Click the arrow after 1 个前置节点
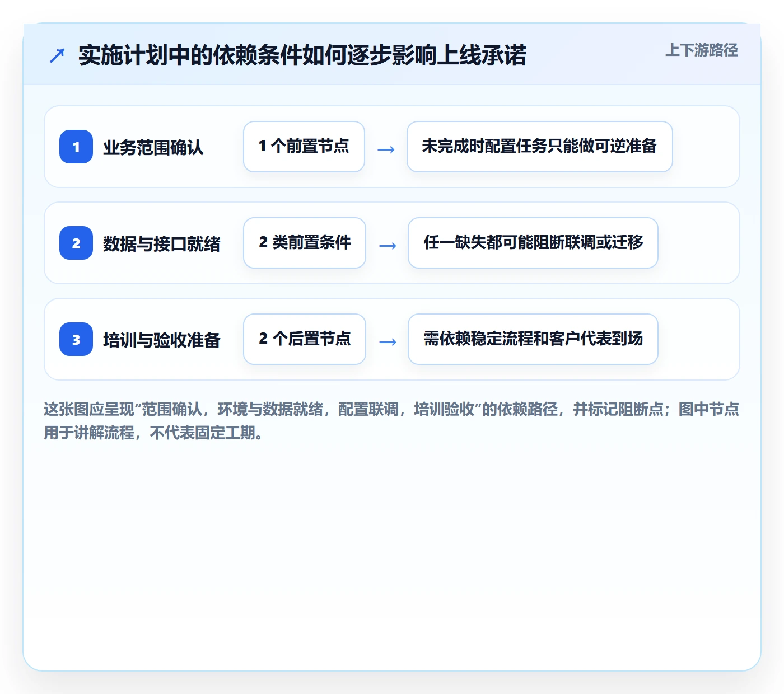The width and height of the screenshot is (784, 694). tap(386, 149)
